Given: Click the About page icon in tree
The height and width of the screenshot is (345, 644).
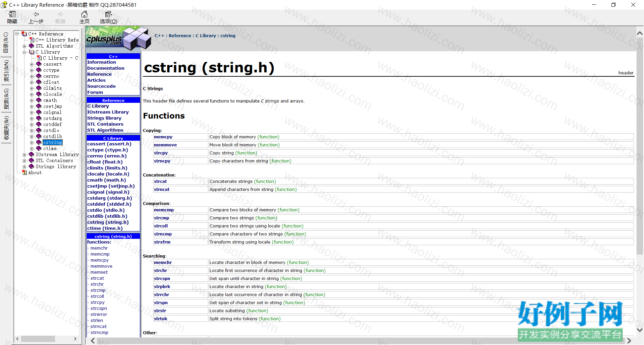Looking at the screenshot, I should pos(24,172).
